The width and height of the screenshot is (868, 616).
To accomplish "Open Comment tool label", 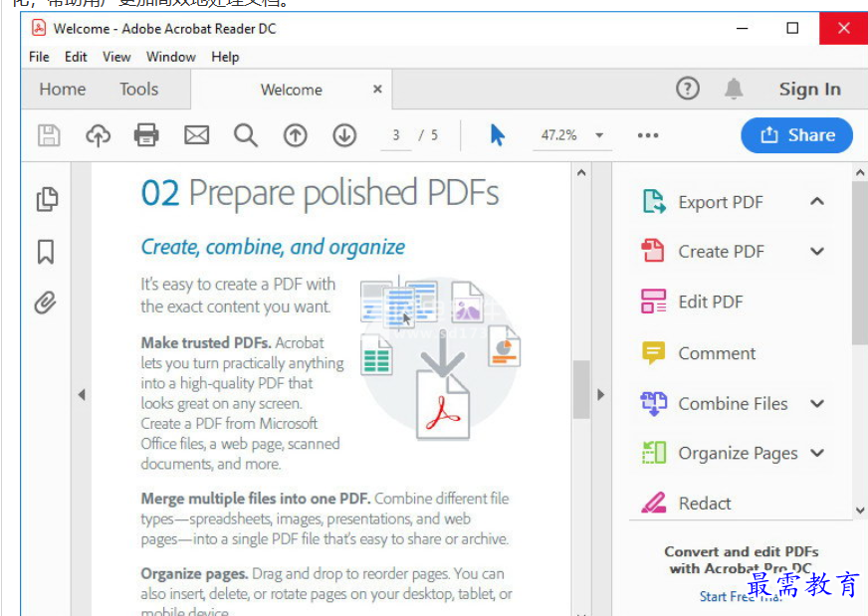I will tap(717, 353).
